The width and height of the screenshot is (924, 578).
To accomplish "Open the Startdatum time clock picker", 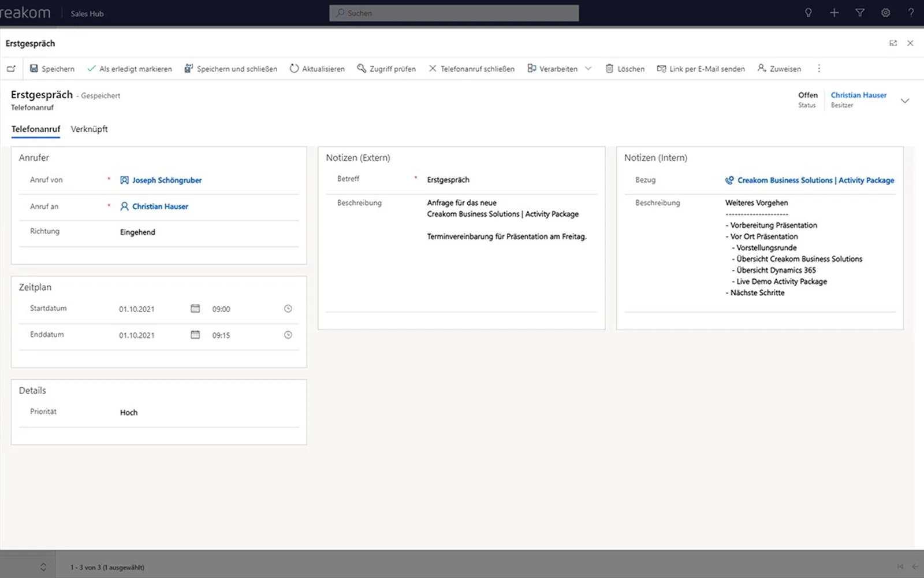I will [x=288, y=309].
